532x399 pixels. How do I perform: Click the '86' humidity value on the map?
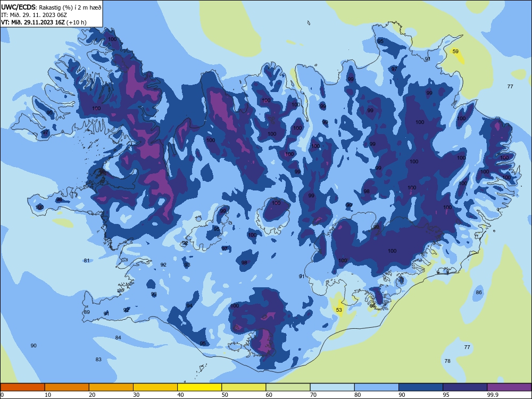pos(479,293)
